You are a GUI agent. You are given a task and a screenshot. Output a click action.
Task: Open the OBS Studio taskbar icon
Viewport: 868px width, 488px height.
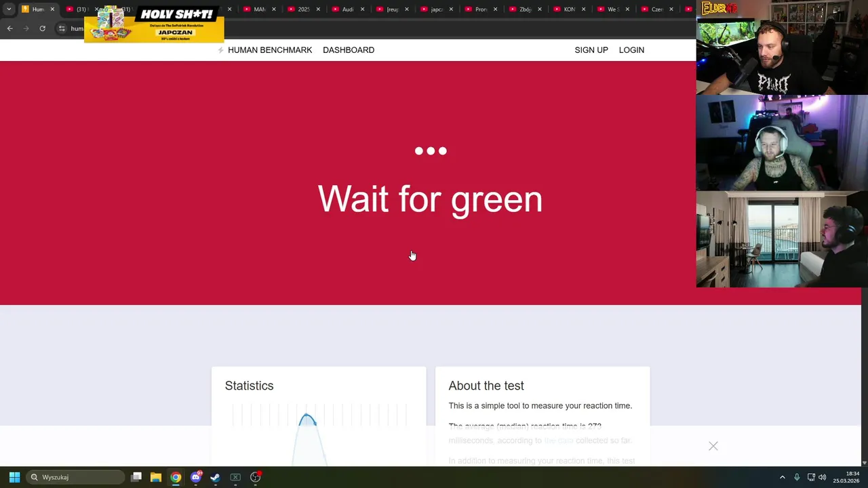coord(256,477)
